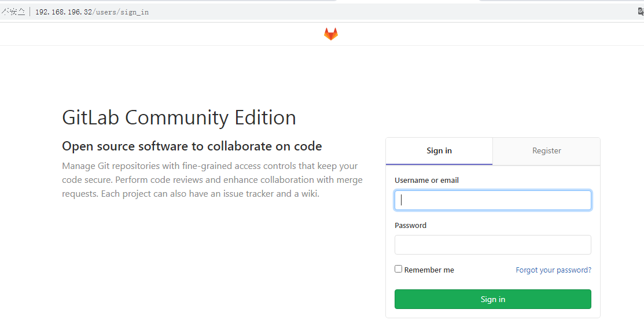The width and height of the screenshot is (644, 320).
Task: Click the Manage Git repositories description paragraph
Action: tap(212, 180)
